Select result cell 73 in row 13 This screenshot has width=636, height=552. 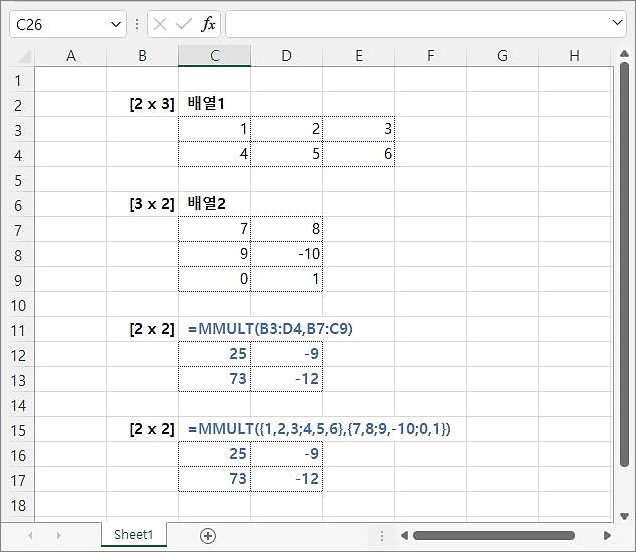click(x=215, y=379)
